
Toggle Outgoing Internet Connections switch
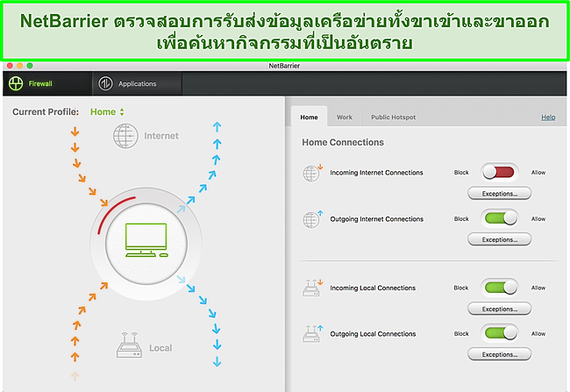tap(500, 218)
